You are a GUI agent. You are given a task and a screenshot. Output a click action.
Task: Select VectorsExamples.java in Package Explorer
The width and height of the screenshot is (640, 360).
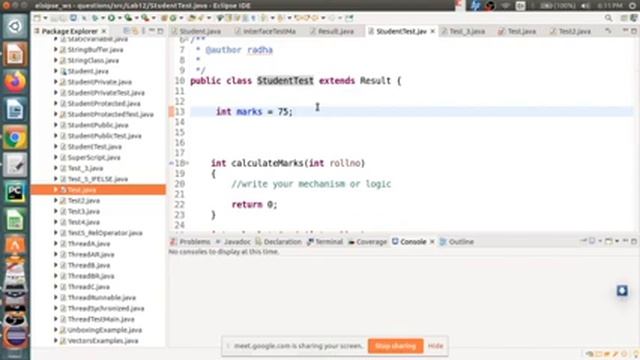click(103, 341)
